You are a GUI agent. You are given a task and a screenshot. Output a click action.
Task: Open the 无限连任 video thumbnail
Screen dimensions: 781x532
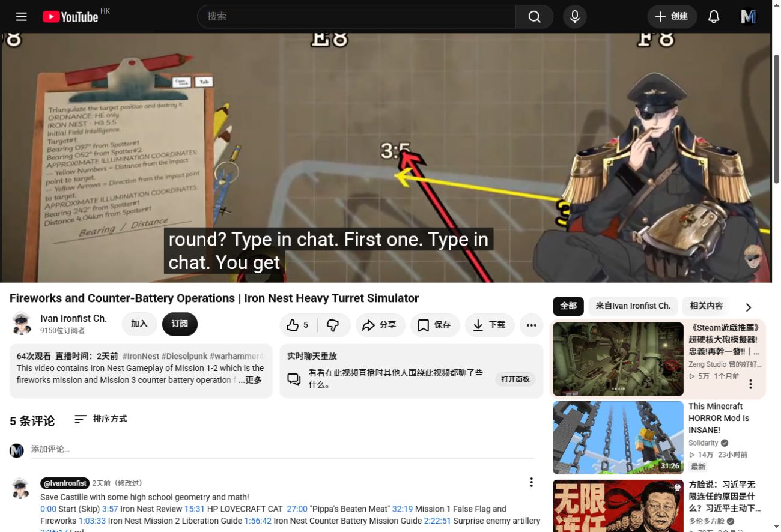click(x=618, y=506)
